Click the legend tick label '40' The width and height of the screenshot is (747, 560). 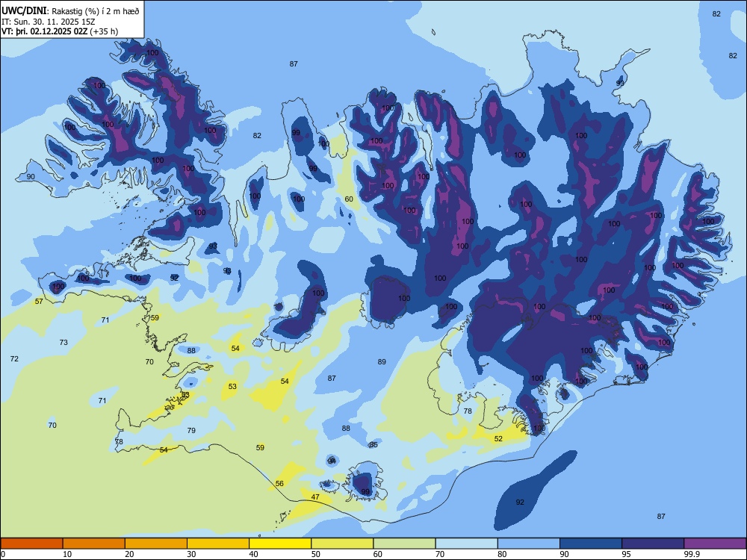(x=253, y=554)
